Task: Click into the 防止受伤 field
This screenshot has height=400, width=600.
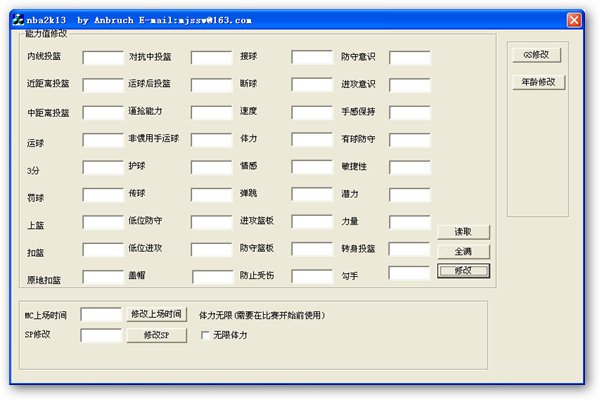Action: (x=312, y=276)
